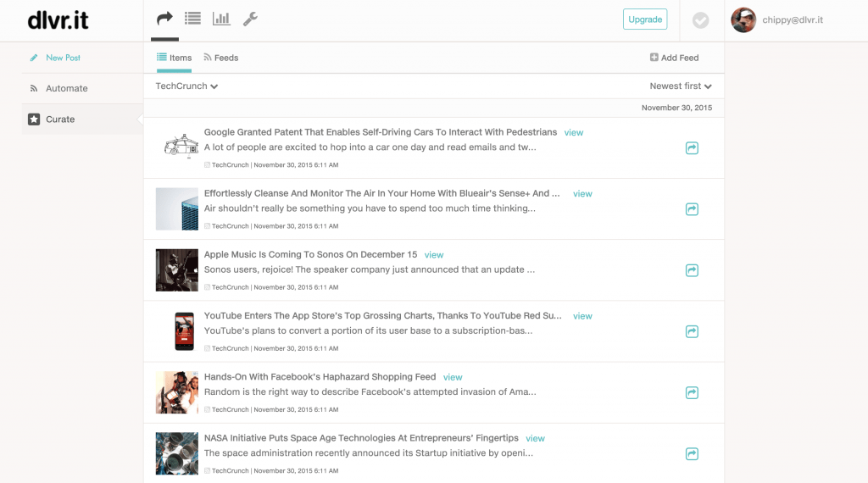Share the Apple Music Sonos item
This screenshot has width=868, height=483.
pos(692,270)
